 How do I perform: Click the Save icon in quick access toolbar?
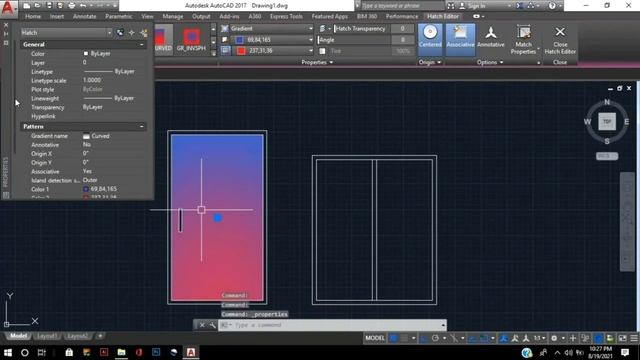49,6
